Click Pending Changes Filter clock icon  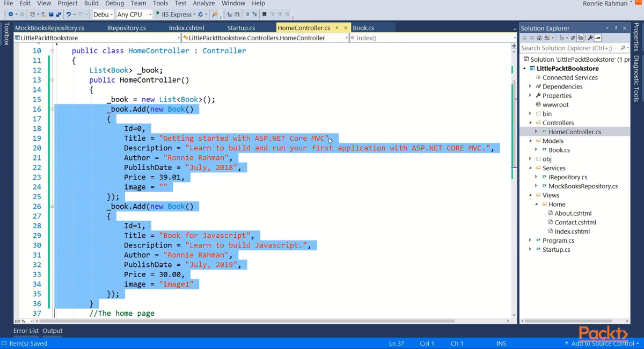(x=562, y=38)
